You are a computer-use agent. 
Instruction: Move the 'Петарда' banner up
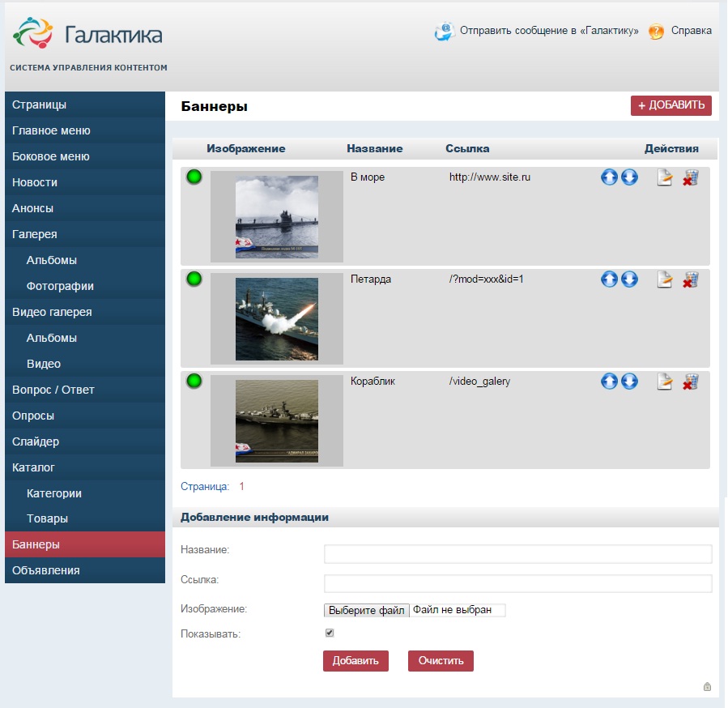click(x=609, y=279)
